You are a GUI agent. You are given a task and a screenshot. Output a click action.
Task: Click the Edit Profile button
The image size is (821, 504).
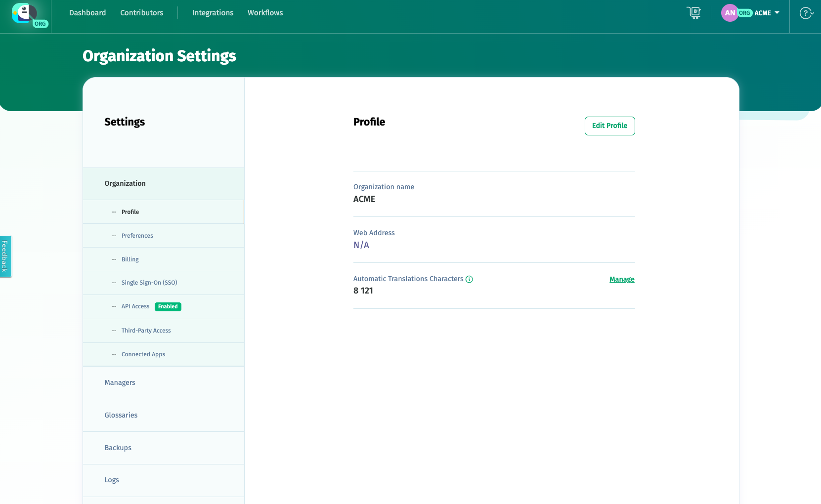[609, 126]
